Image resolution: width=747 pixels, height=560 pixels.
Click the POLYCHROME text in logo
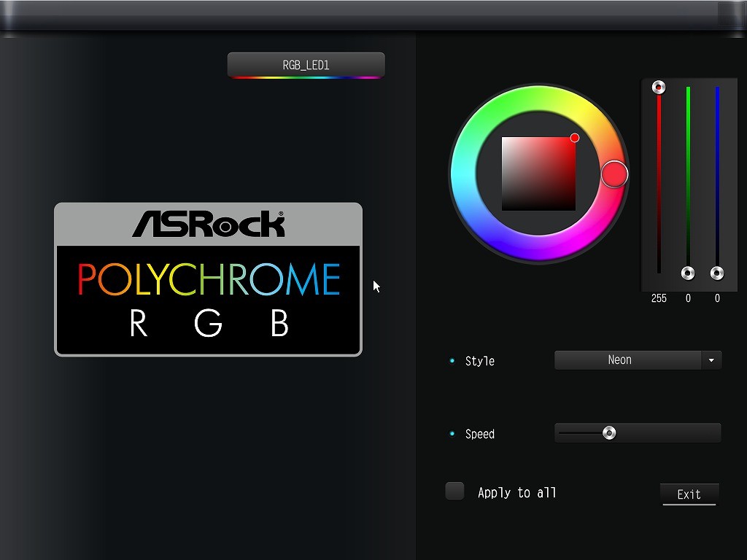tap(209, 279)
